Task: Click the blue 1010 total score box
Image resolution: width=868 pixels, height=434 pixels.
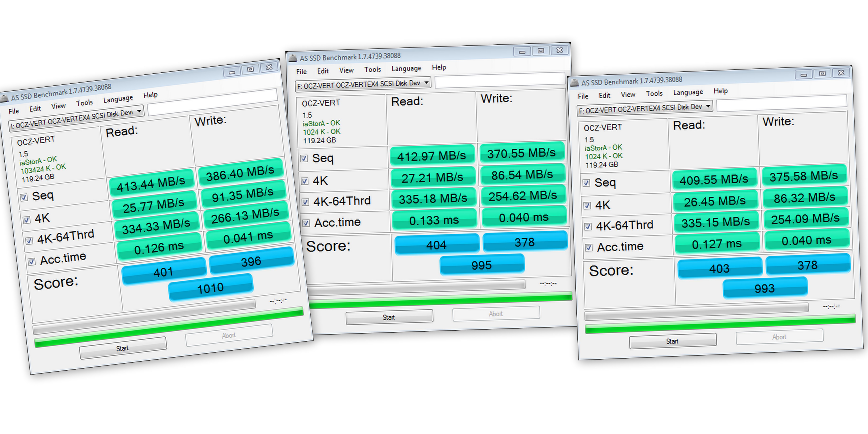Action: 211,288
